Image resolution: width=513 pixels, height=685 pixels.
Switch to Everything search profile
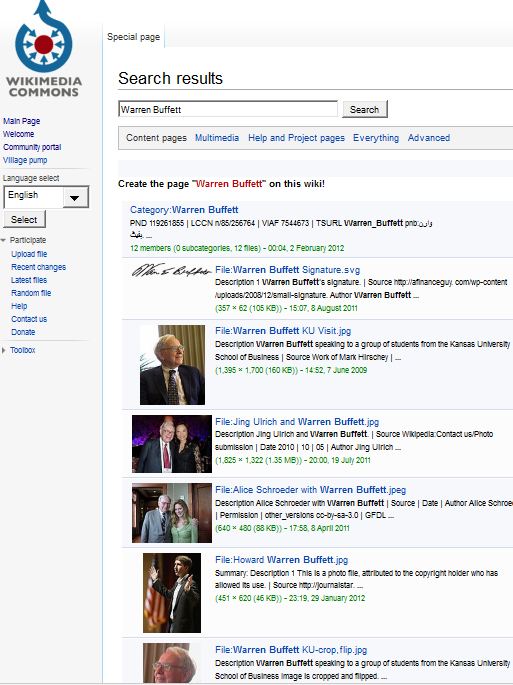376,138
